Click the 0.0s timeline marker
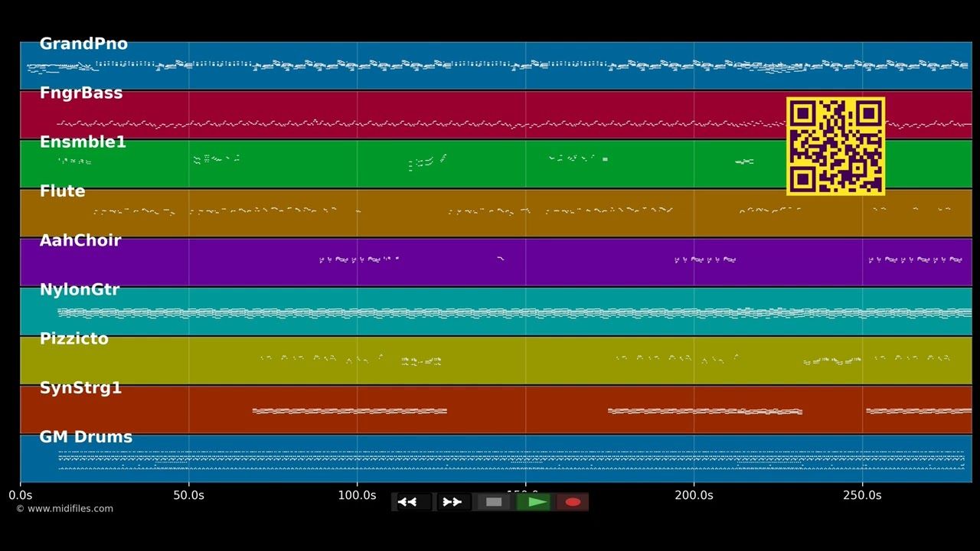Viewport: 980px width, 551px height. click(x=21, y=495)
